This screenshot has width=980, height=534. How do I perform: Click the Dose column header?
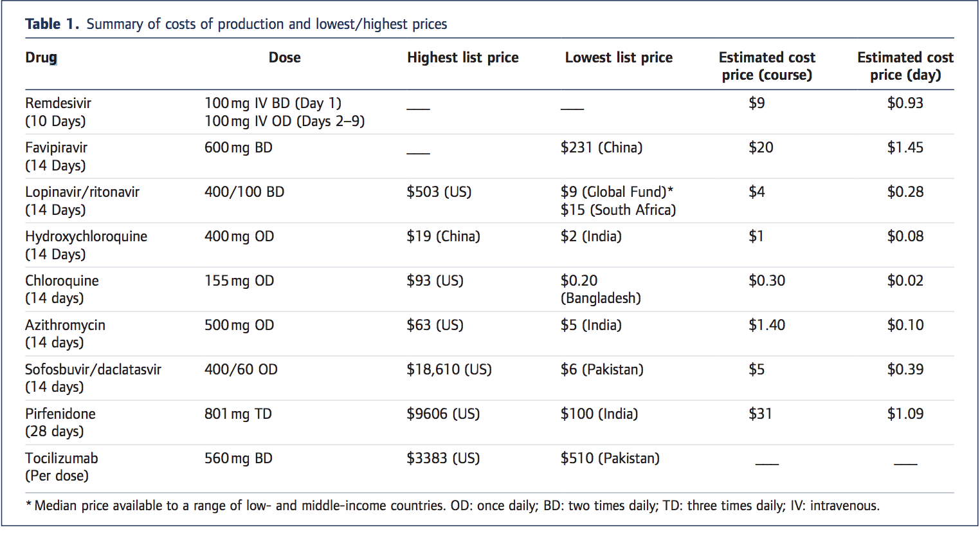point(284,58)
